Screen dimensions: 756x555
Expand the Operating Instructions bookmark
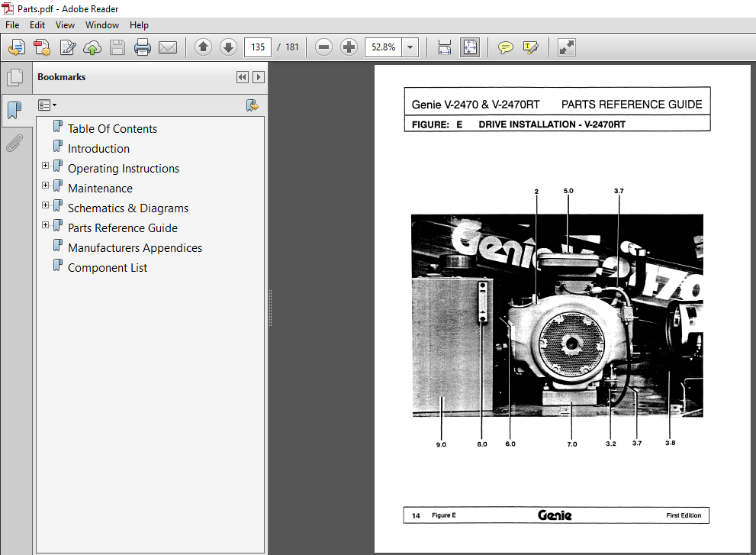pos(45,166)
